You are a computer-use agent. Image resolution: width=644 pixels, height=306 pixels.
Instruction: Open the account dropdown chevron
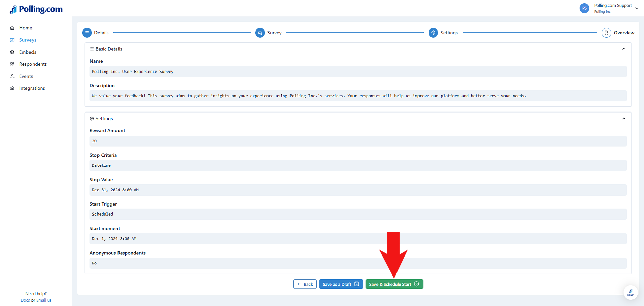[x=637, y=8]
